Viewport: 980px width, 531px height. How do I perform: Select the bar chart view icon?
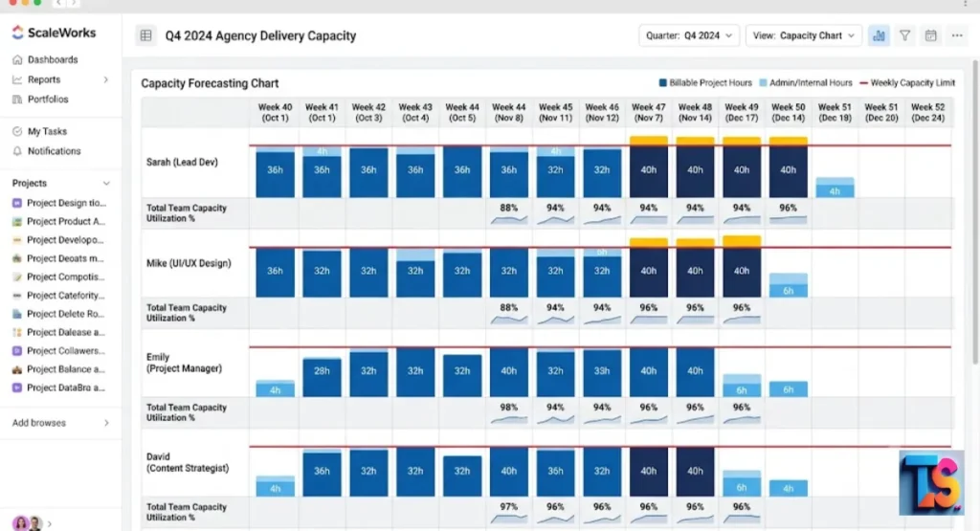879,35
